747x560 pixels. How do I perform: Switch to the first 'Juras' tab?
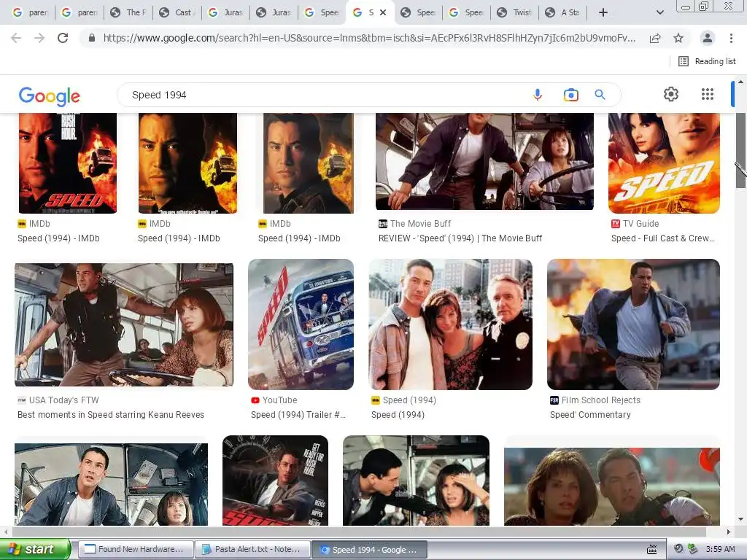point(226,13)
